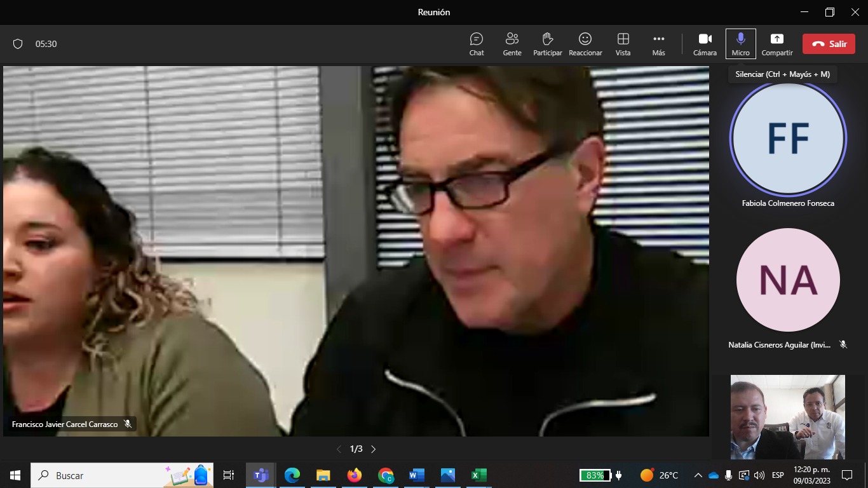Show the Gente participants list
Image resolution: width=868 pixels, height=488 pixels.
click(512, 44)
